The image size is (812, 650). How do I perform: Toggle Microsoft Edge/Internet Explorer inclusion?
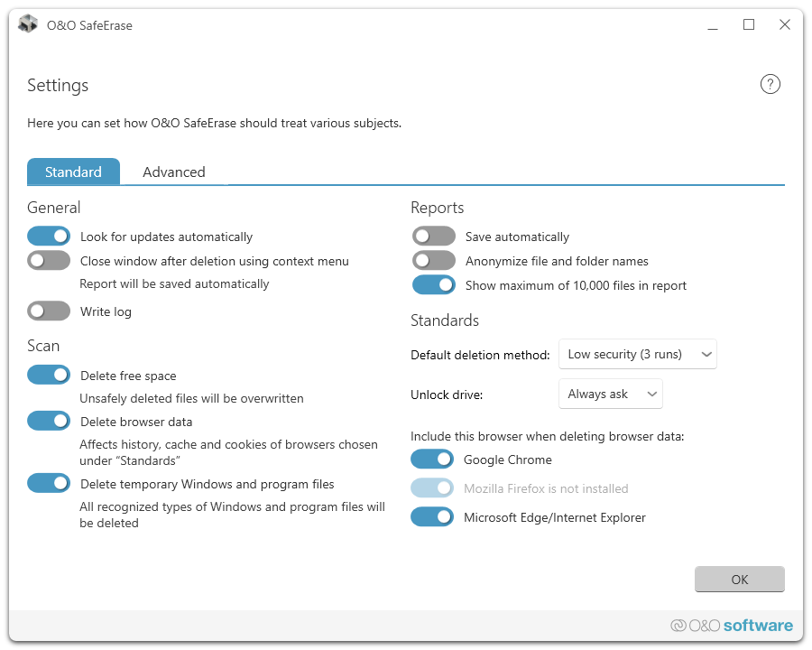432,517
